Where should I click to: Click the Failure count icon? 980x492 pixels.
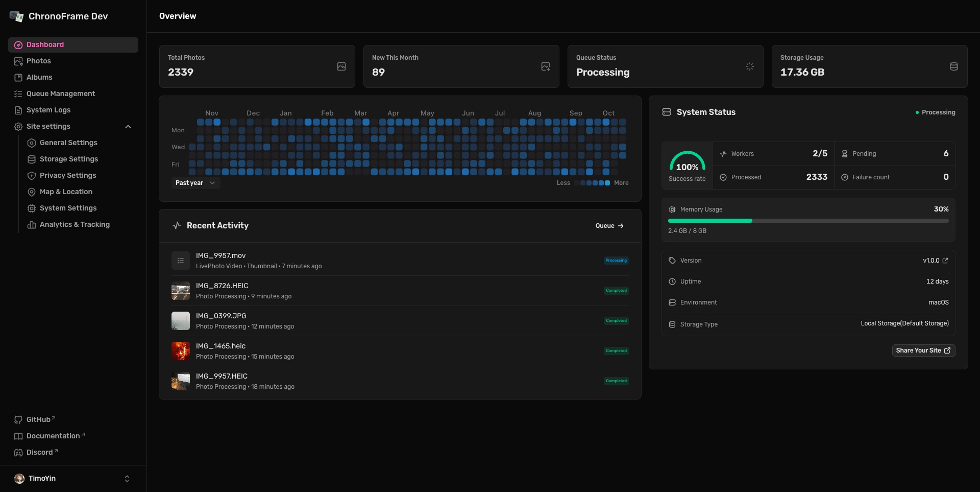(845, 177)
